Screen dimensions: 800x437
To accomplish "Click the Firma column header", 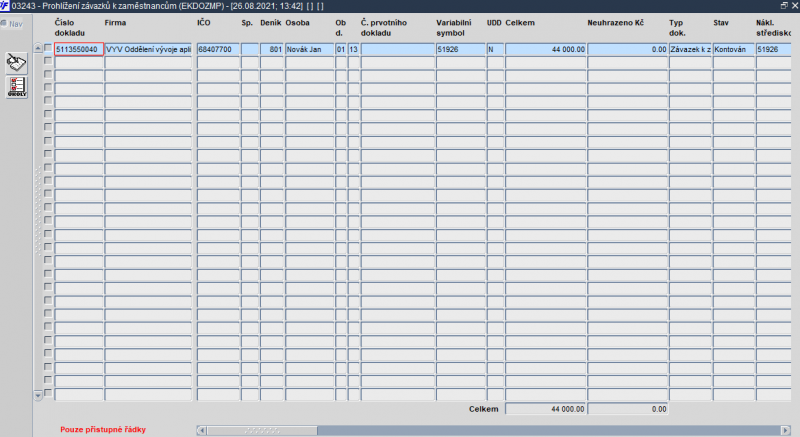I will tap(115, 22).
